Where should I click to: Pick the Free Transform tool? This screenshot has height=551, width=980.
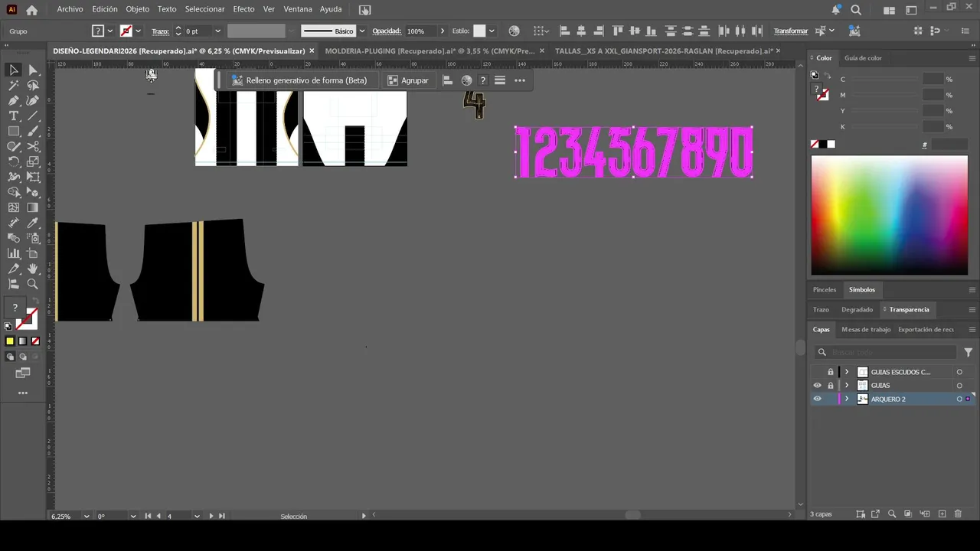pyautogui.click(x=33, y=177)
